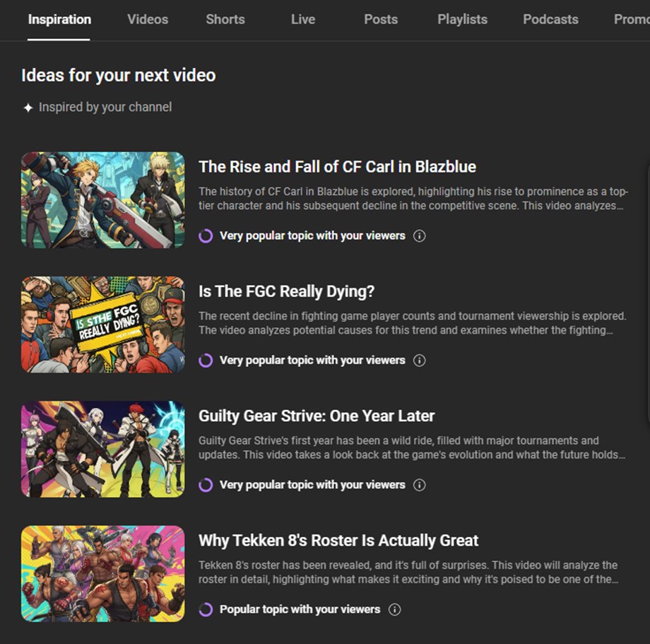Viewport: 650px width, 644px height.
Task: Click popularity ring icon beside Tekken 8 idea
Action: 206,609
